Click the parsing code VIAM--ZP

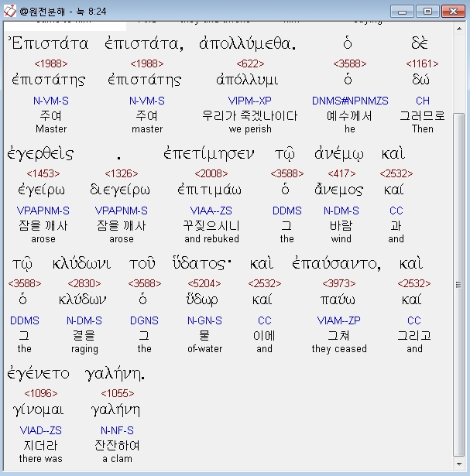tap(339, 320)
